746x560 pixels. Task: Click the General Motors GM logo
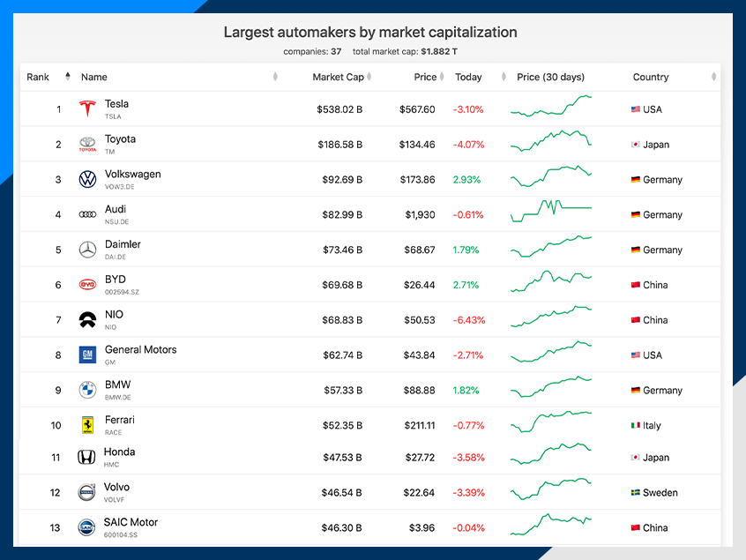[87, 355]
